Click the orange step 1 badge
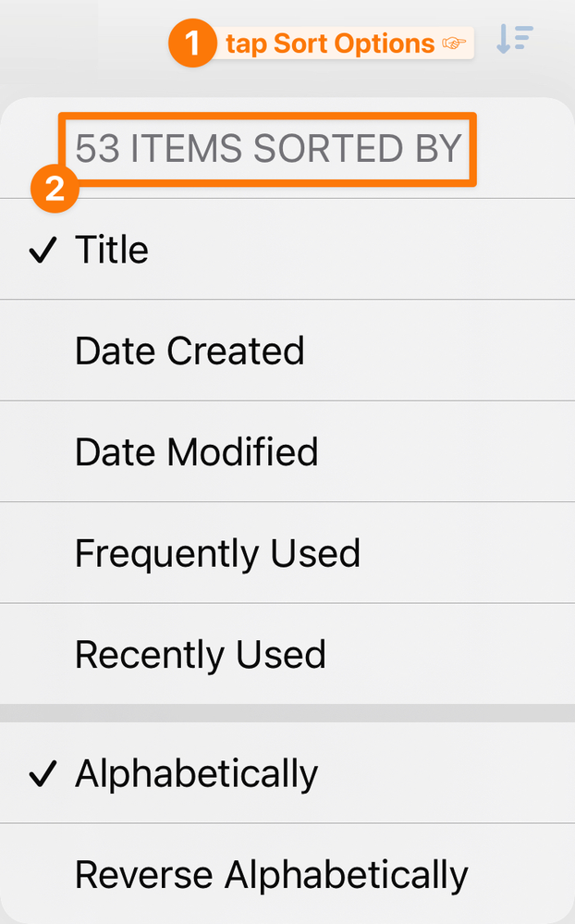Viewport: 575px width, 924px height. (190, 44)
